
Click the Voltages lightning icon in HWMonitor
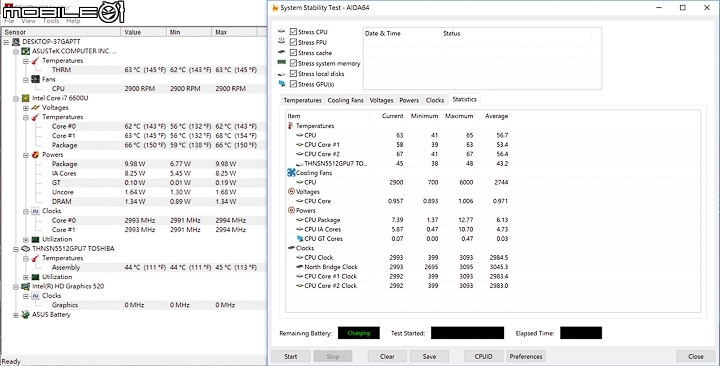[35, 107]
